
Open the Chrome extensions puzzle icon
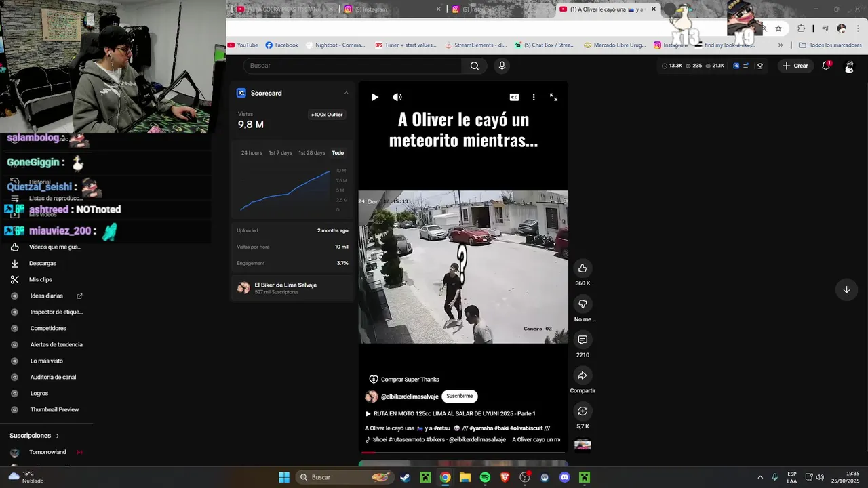[x=802, y=28]
